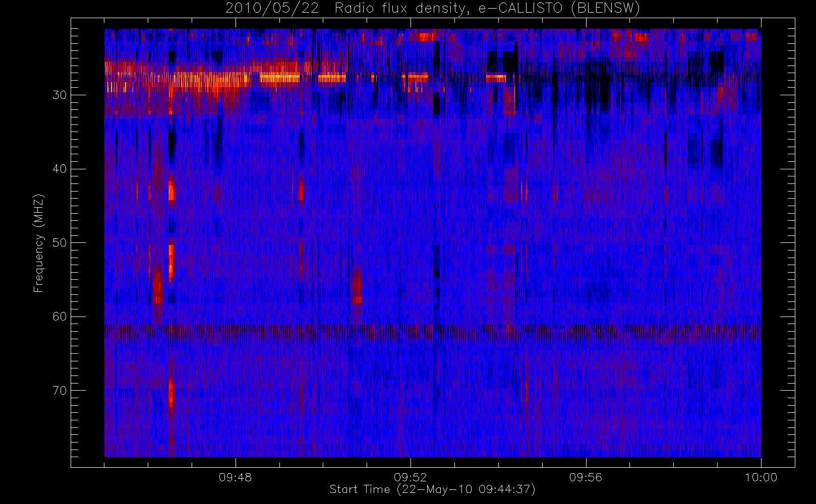Click the 70 MHz frequency tick label

coord(60,391)
